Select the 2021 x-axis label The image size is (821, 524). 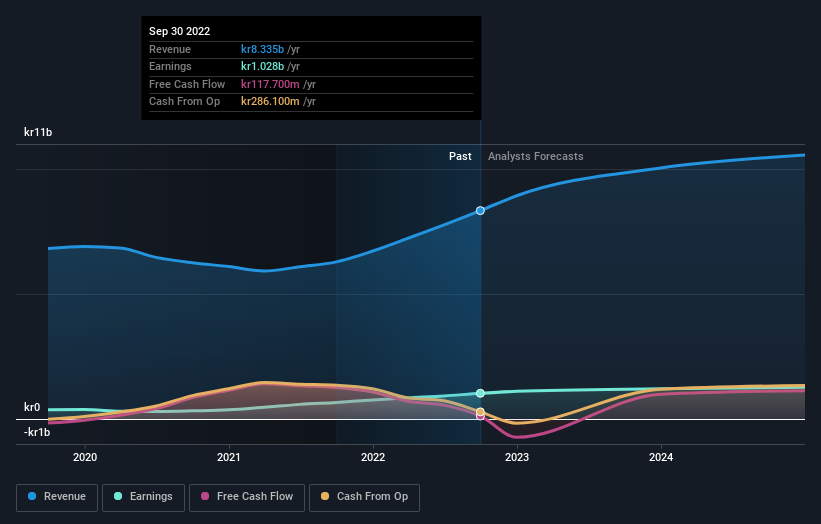(x=229, y=457)
